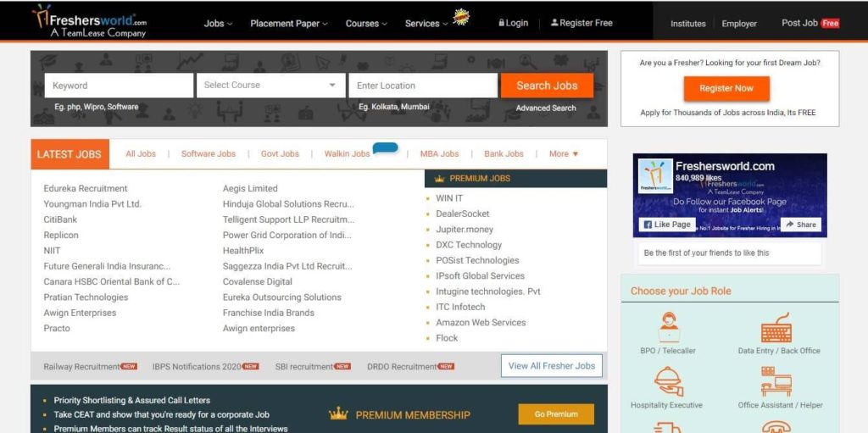Select the Data Entry / Back Office keyboard icon
The height and width of the screenshot is (433, 868).
click(776, 327)
